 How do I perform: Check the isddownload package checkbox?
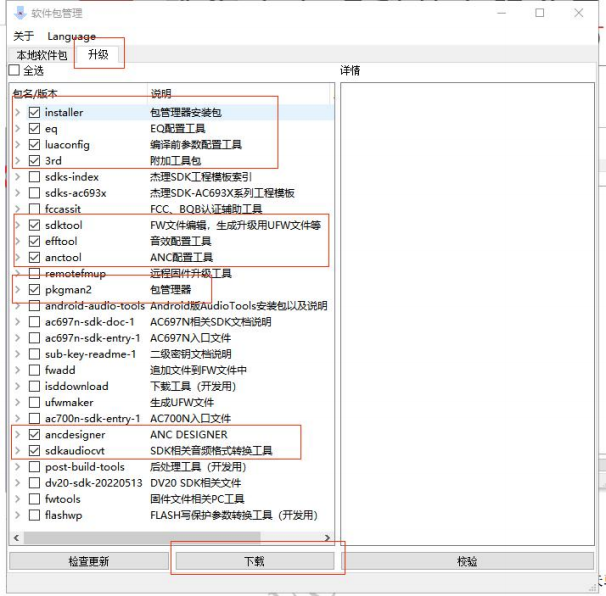click(x=34, y=386)
